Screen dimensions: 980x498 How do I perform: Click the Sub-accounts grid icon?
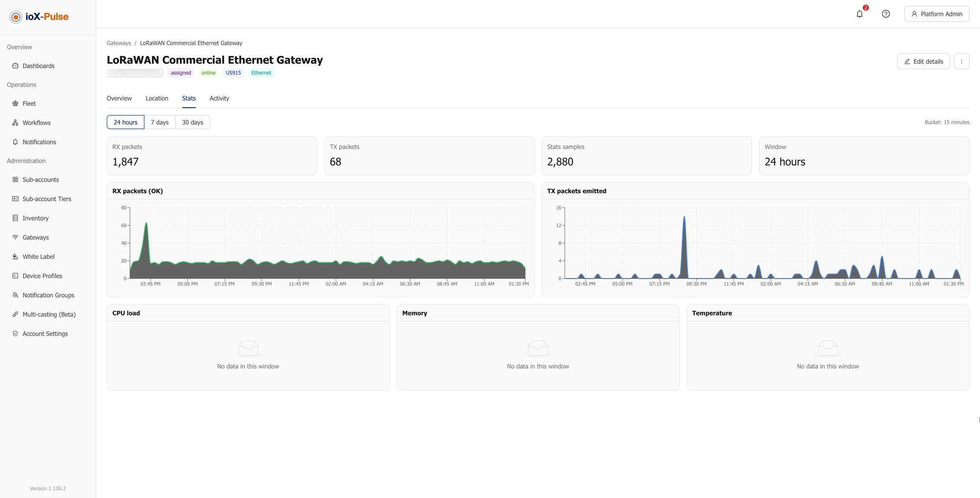click(15, 180)
